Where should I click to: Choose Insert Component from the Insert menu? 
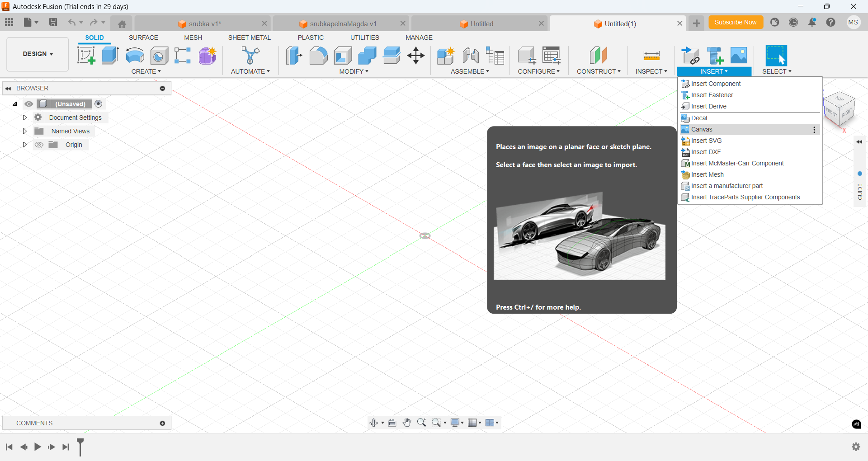click(x=750, y=84)
